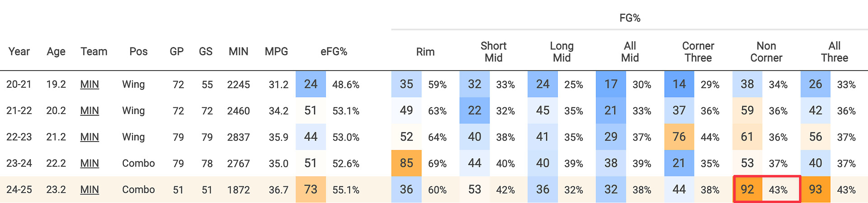
Task: Select the Corner Three column header
Action: [698, 52]
